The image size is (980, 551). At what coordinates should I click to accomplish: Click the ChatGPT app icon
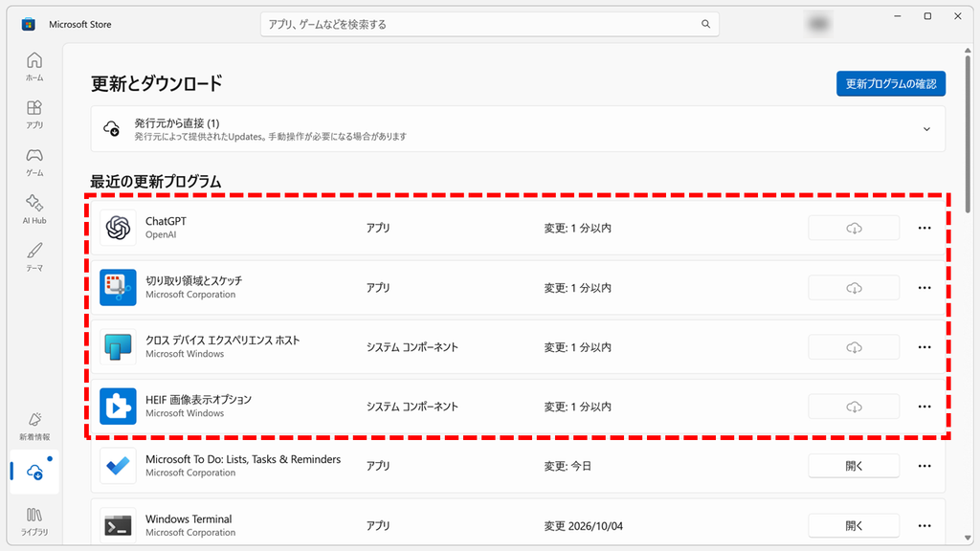tap(118, 228)
